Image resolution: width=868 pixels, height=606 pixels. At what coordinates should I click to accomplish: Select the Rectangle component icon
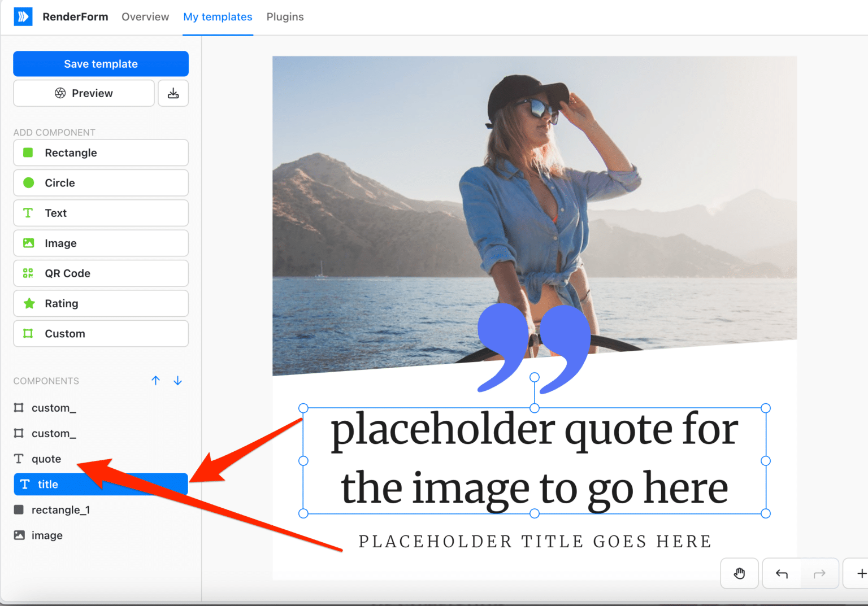pyautogui.click(x=28, y=152)
